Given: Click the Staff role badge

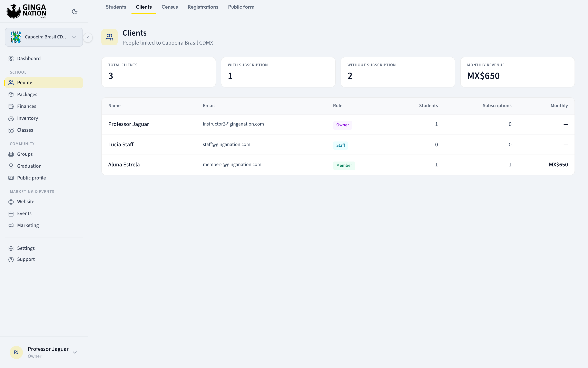Looking at the screenshot, I should click(341, 145).
